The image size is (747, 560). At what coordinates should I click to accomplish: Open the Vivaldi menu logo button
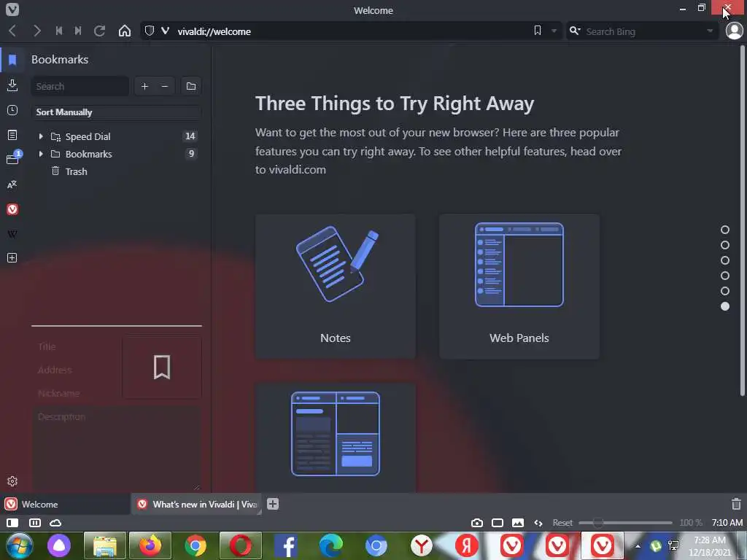pos(12,9)
